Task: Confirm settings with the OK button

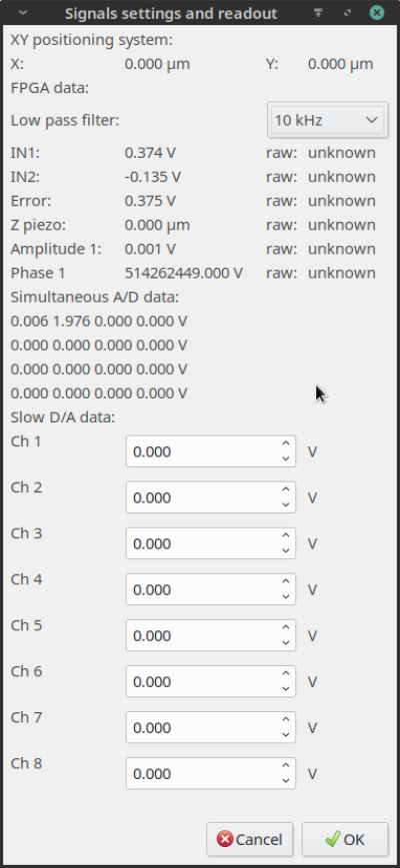Action: coord(345,839)
